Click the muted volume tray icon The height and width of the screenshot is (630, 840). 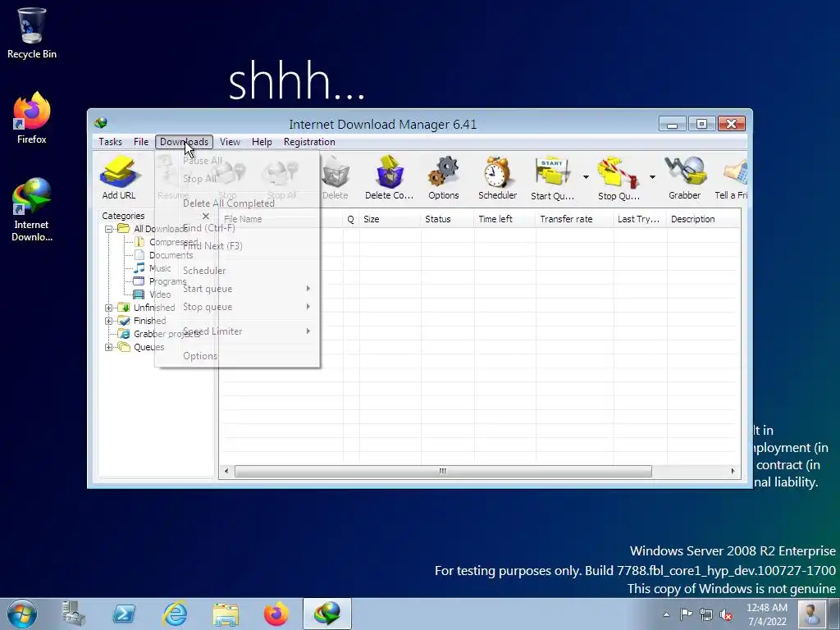tap(726, 614)
